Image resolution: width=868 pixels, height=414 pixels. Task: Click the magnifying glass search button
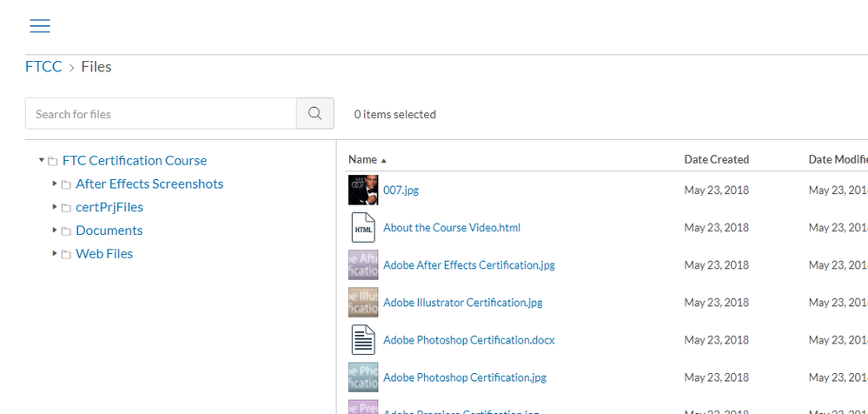pos(315,114)
